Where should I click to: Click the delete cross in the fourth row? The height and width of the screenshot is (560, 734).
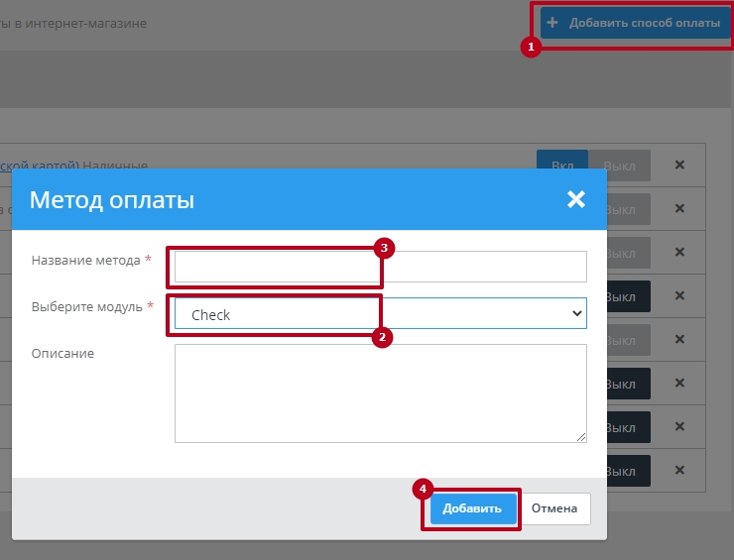[x=679, y=296]
